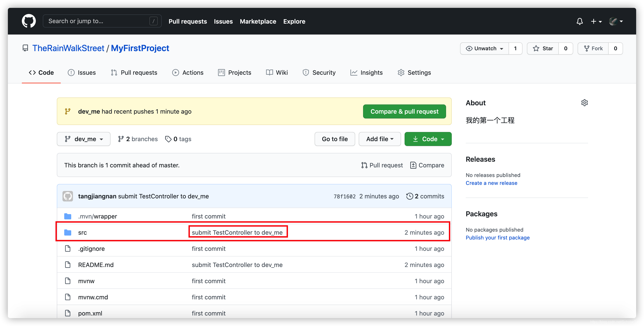Open commit message in src row
The height and width of the screenshot is (326, 644).
coord(237,232)
